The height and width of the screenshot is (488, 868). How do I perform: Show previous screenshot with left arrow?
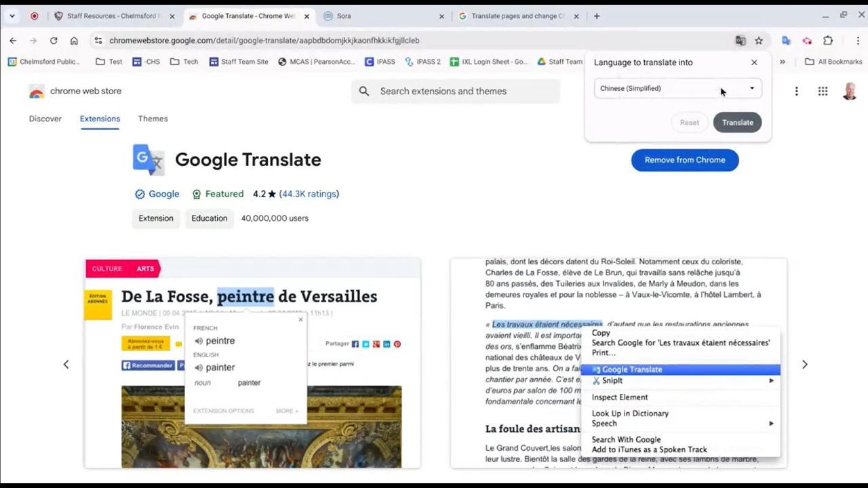66,364
